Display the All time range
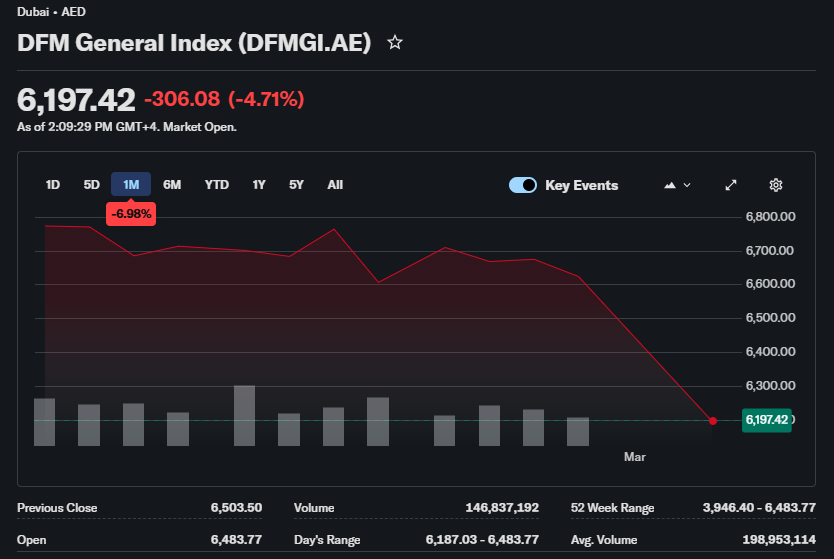This screenshot has width=834, height=559. tap(335, 185)
